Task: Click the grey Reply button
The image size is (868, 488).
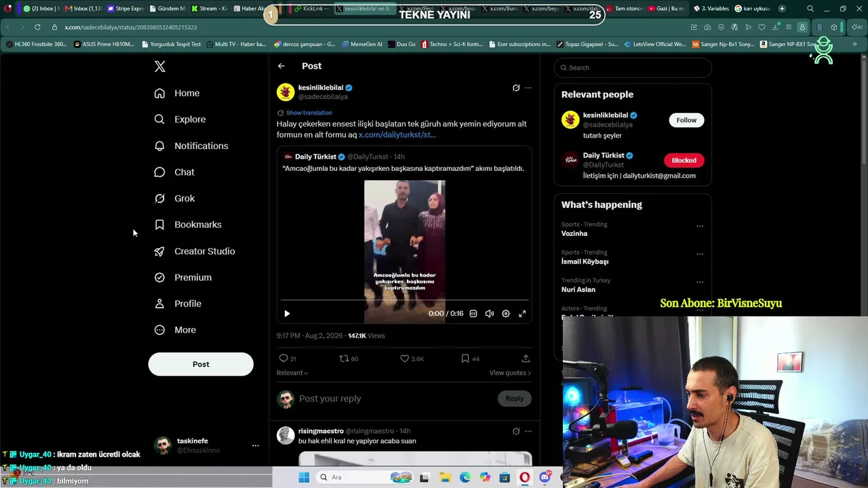Action: (515, 399)
